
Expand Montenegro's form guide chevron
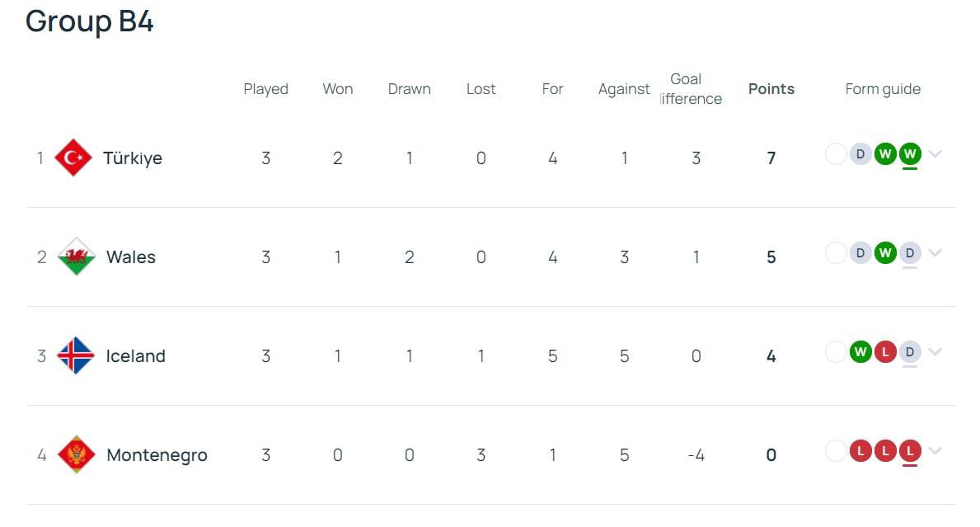pyautogui.click(x=935, y=451)
